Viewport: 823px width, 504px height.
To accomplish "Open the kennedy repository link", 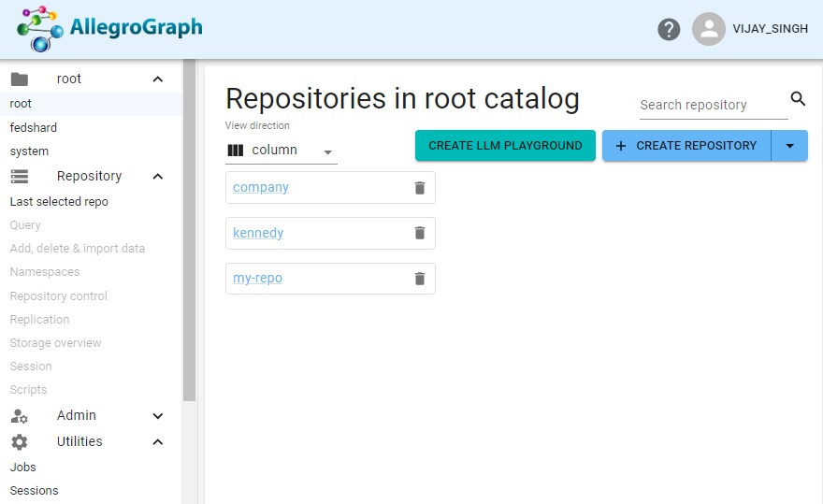I will 258,233.
